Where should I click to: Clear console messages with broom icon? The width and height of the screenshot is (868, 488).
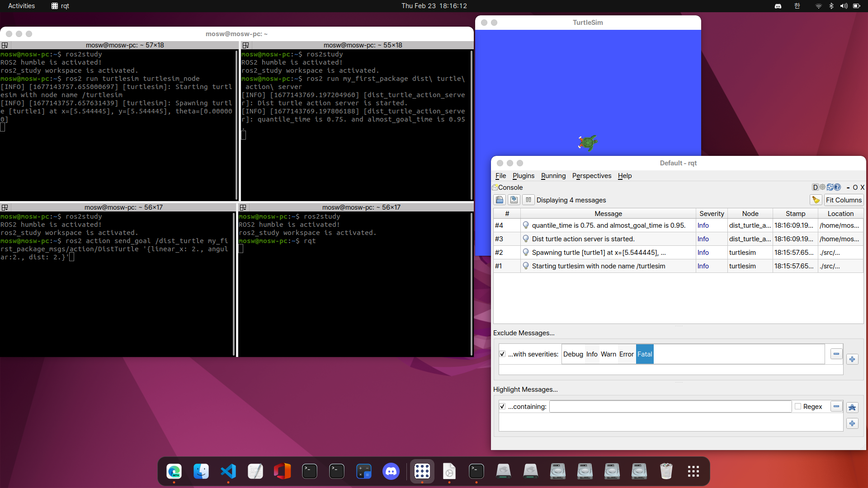816,200
